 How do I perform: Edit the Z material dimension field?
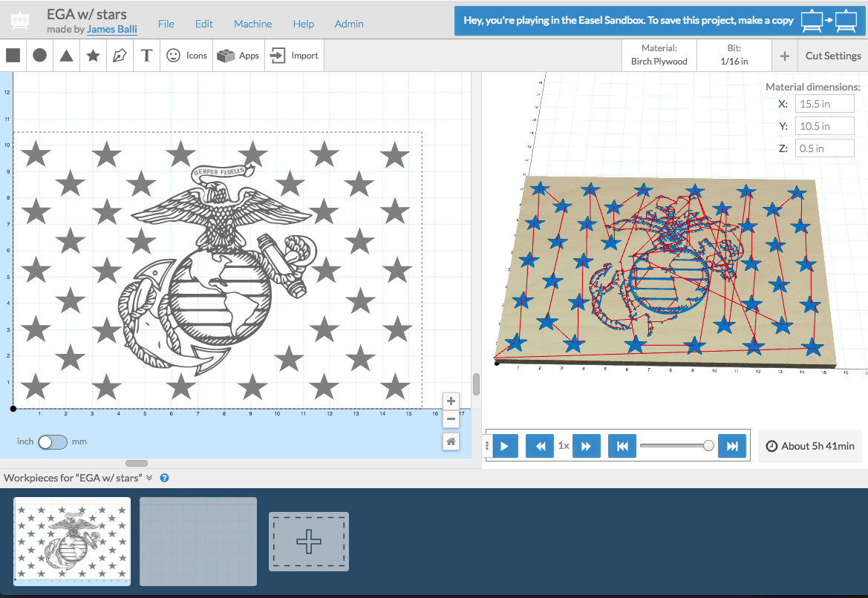pos(824,148)
